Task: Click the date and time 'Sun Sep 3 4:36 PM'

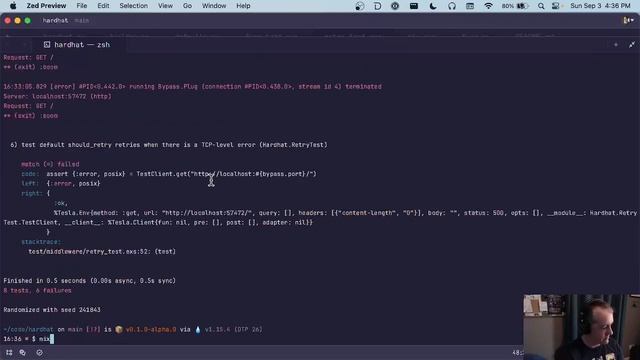Action: pos(600,6)
